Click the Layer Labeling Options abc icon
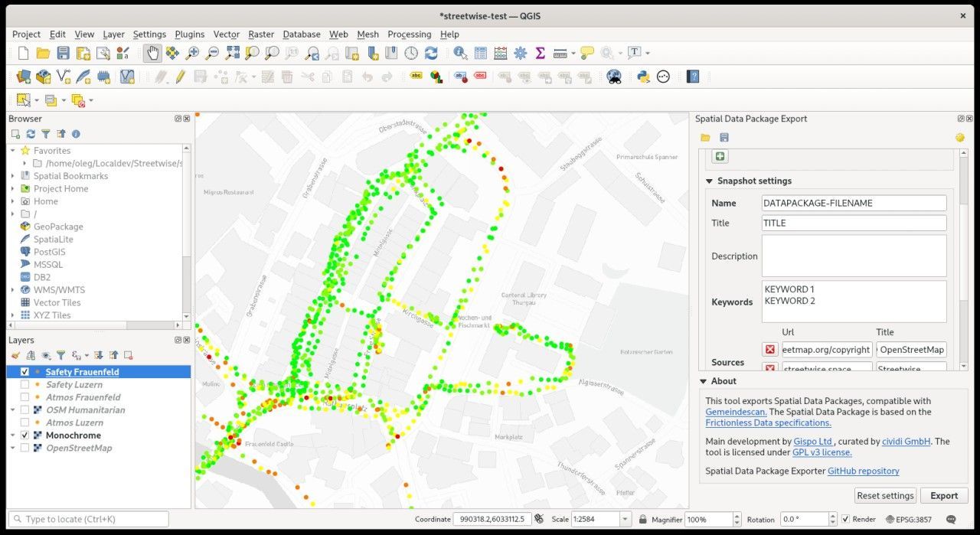The image size is (980, 535). (416, 77)
